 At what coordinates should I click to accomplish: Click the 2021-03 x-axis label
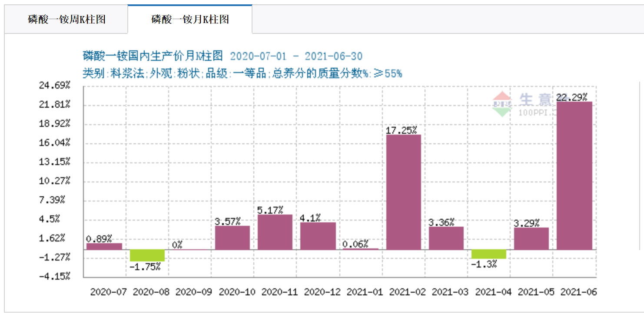point(450,292)
